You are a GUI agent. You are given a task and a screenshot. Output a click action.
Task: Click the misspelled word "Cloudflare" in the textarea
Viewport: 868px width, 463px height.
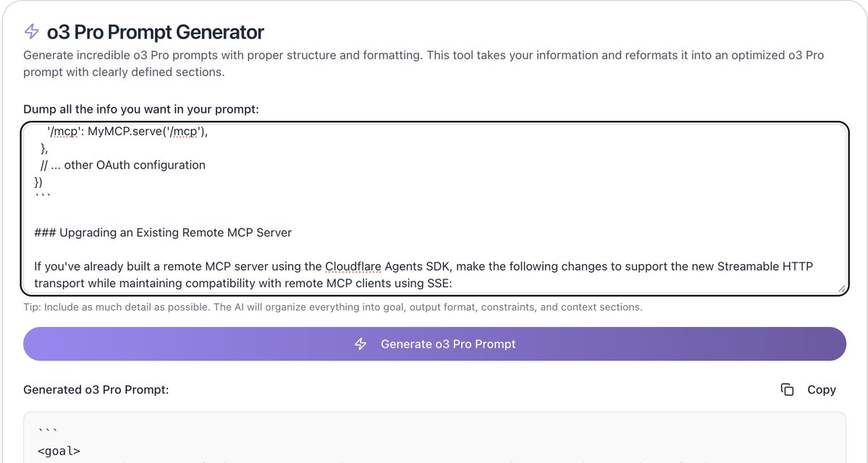(x=353, y=266)
